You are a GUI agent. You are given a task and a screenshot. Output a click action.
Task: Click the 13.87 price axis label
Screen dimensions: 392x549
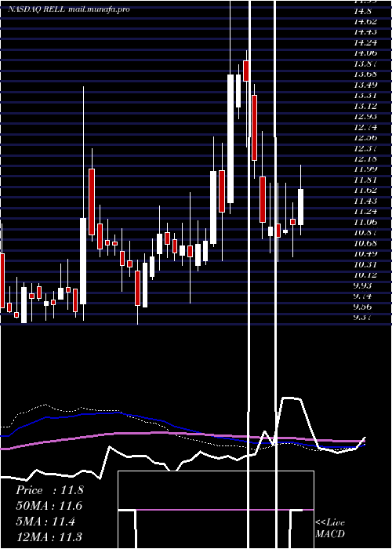365,64
